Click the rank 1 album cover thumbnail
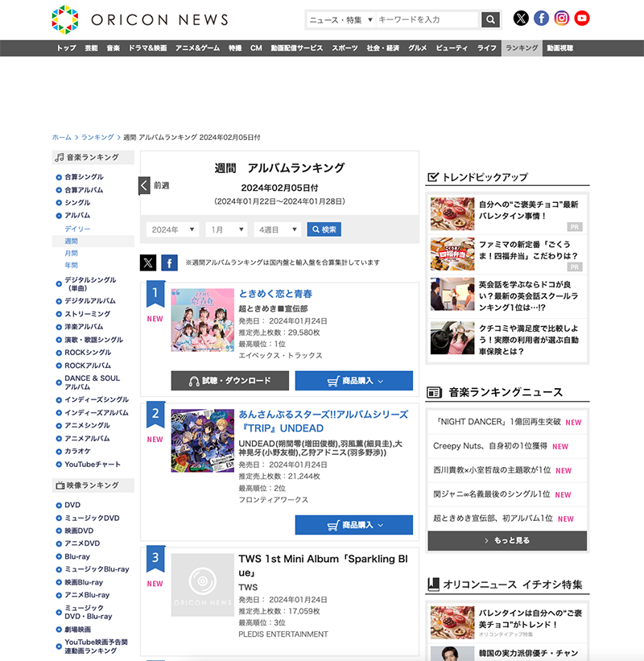644x661 pixels. click(x=202, y=320)
